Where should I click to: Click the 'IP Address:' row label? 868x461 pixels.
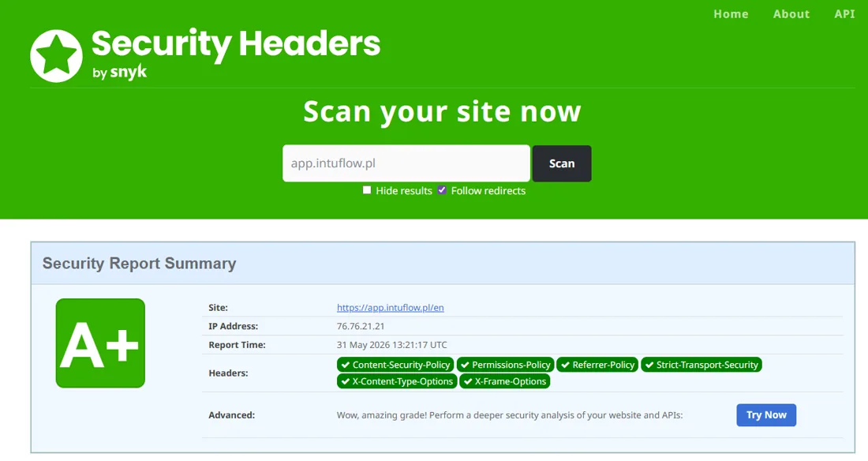(233, 326)
